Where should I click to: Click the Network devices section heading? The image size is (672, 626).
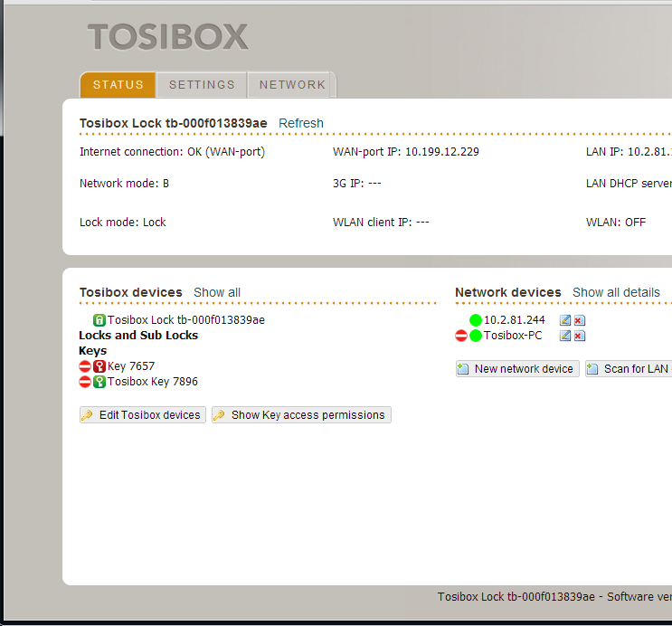pos(508,292)
